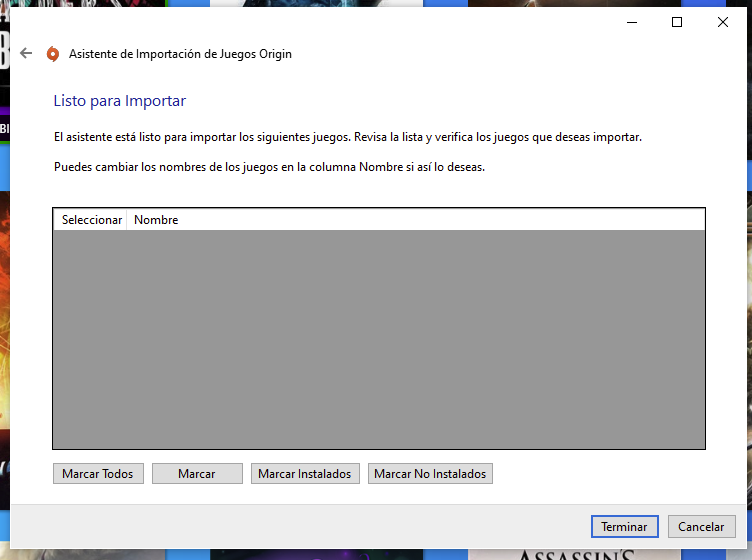The height and width of the screenshot is (560, 752).
Task: Click the Origin logo icon
Action: (x=53, y=54)
